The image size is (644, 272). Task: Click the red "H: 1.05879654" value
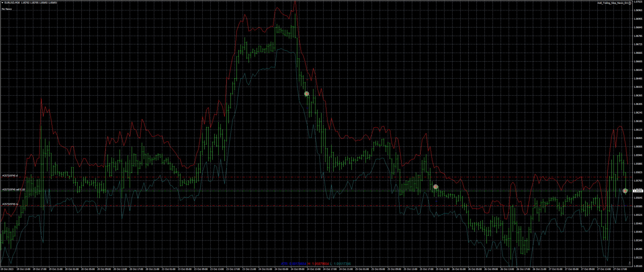click(x=318, y=264)
